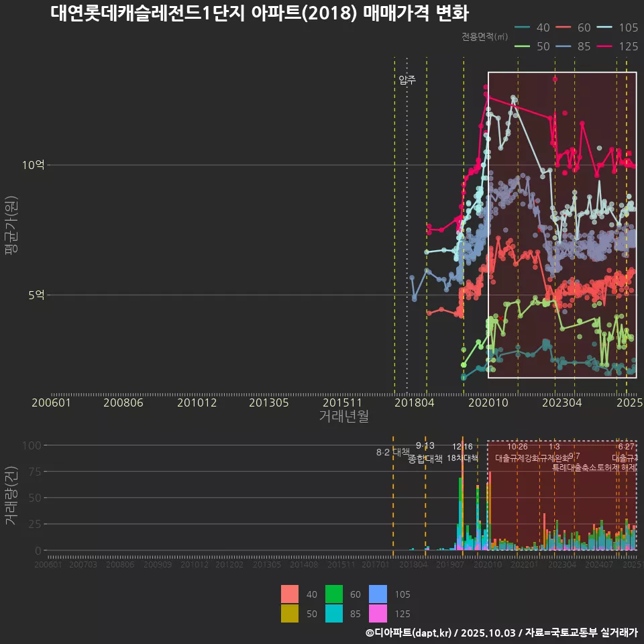
Task: Click the 입주 move-in marker label
Action: tap(407, 80)
